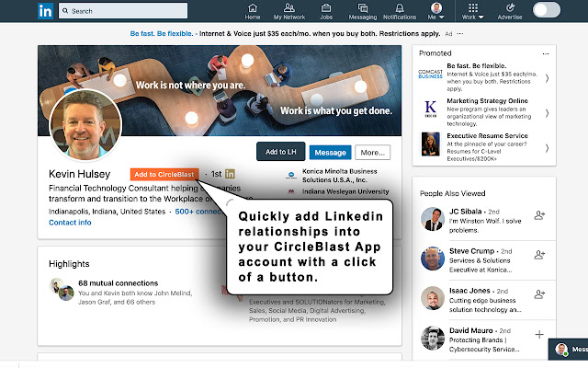
Task: Open Promoted panel options ellipsis
Action: tap(546, 53)
